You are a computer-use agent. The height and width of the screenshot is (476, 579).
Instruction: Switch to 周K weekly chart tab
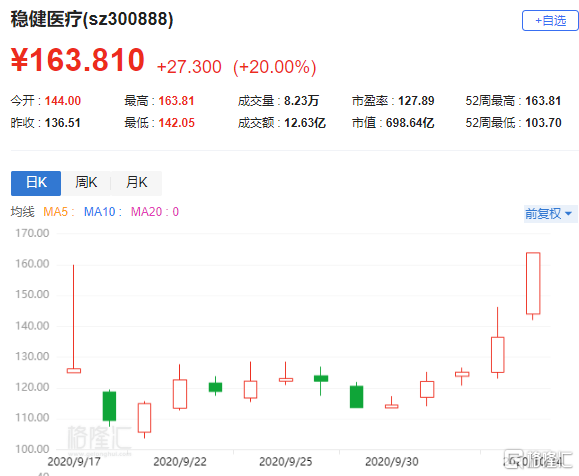coord(86,183)
